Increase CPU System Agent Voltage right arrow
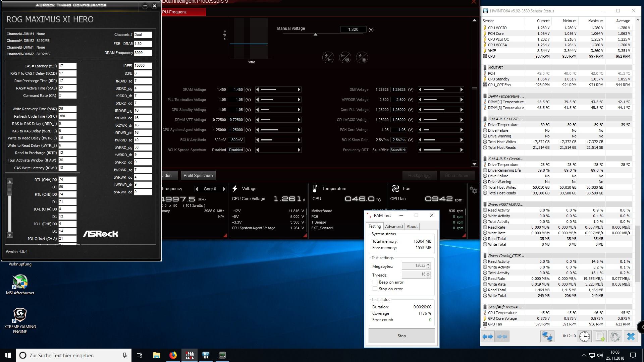The width and height of the screenshot is (644, 362). point(299,130)
